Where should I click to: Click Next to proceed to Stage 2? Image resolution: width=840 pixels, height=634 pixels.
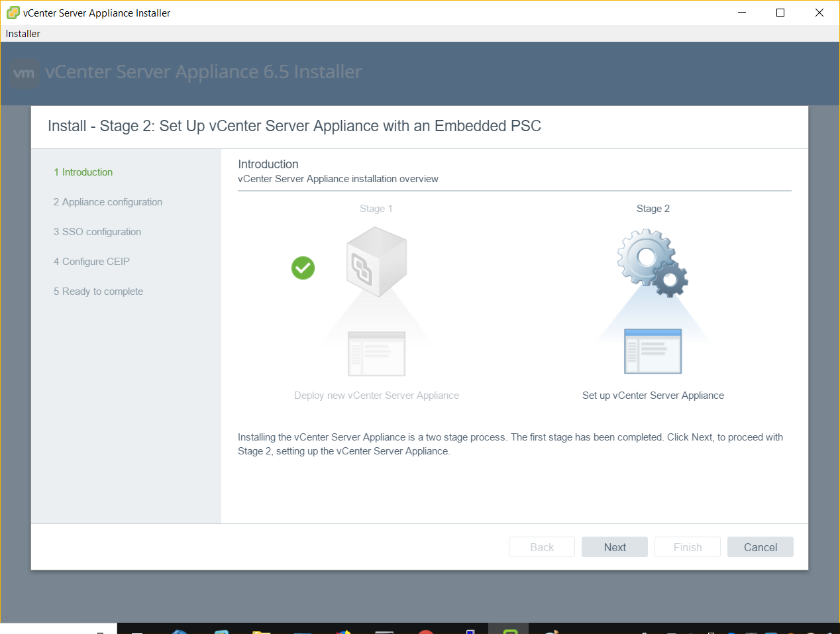tap(615, 547)
